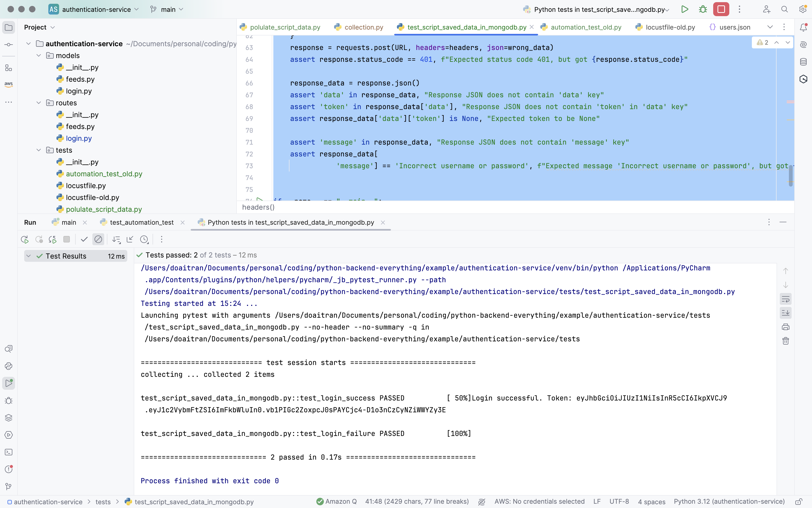This screenshot has height=508, width=812.
Task: Click the Print icon in console gutter
Action: pos(785,327)
